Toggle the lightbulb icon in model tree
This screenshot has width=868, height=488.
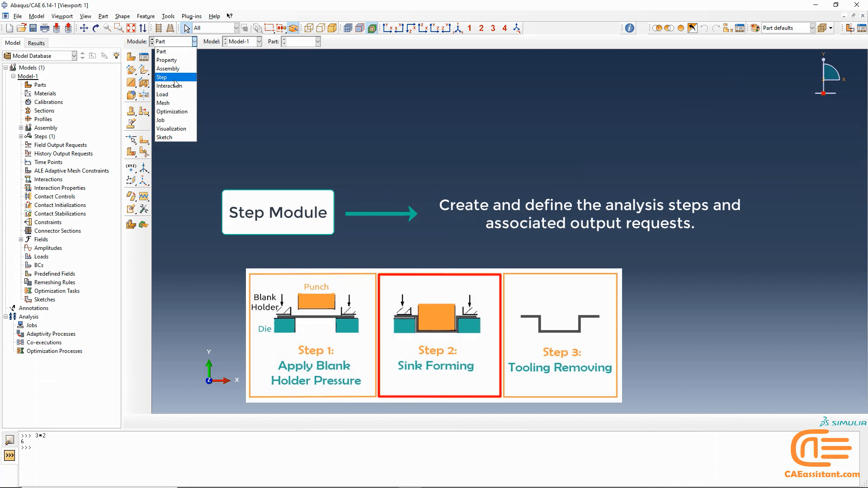(117, 56)
